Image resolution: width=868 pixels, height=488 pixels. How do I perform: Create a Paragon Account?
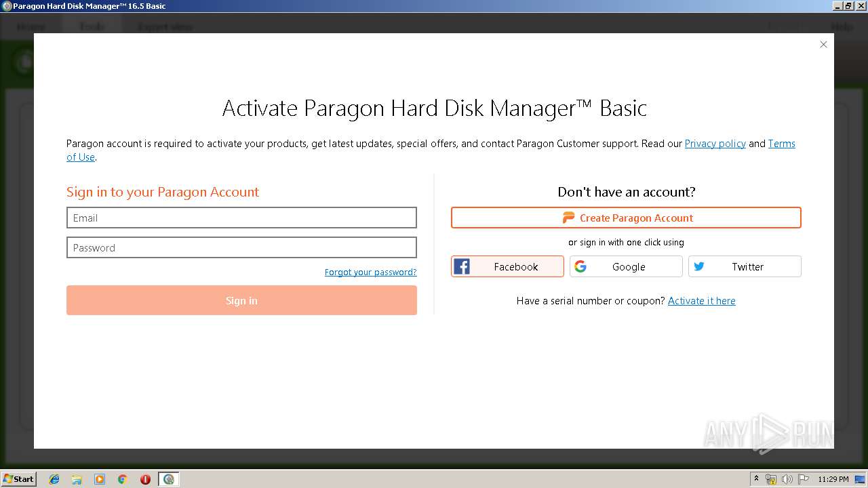pos(626,218)
